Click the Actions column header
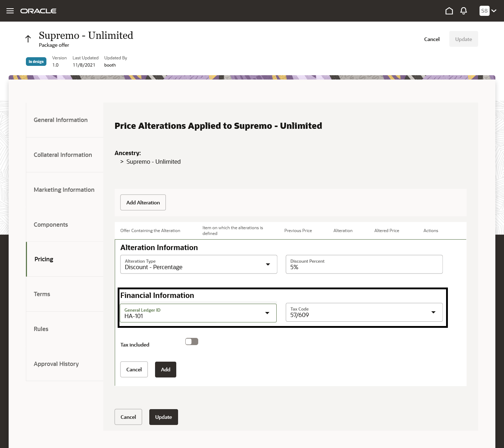 [431, 231]
